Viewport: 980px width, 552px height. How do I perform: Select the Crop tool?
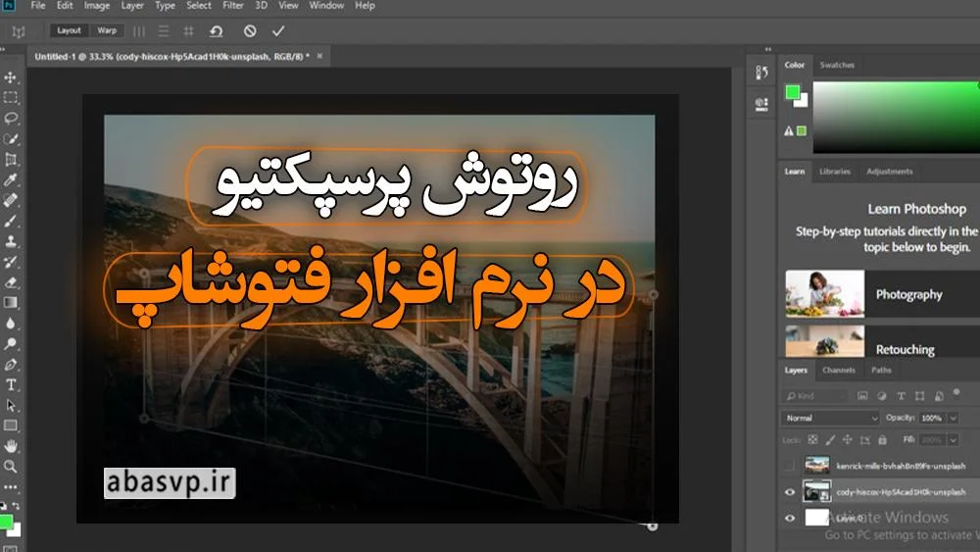11,160
